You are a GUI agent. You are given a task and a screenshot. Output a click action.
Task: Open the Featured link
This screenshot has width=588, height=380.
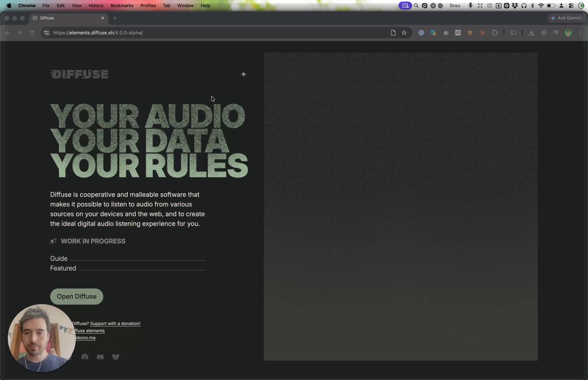click(63, 268)
